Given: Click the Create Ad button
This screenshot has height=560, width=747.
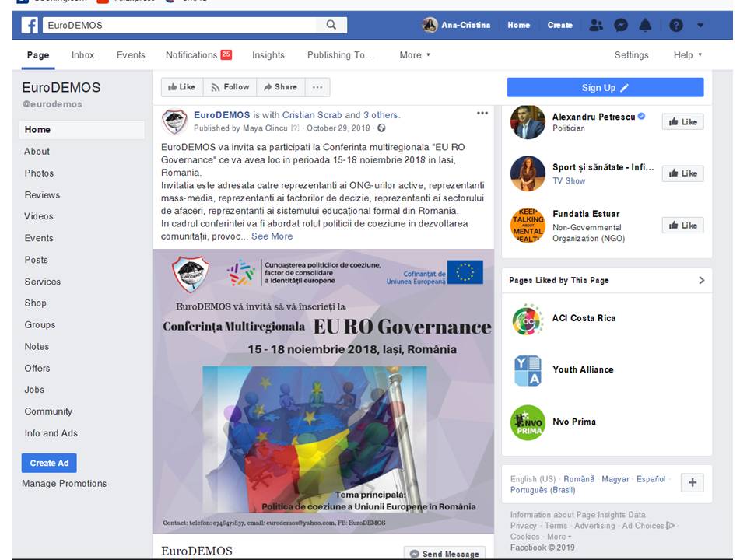Looking at the screenshot, I should coord(49,463).
